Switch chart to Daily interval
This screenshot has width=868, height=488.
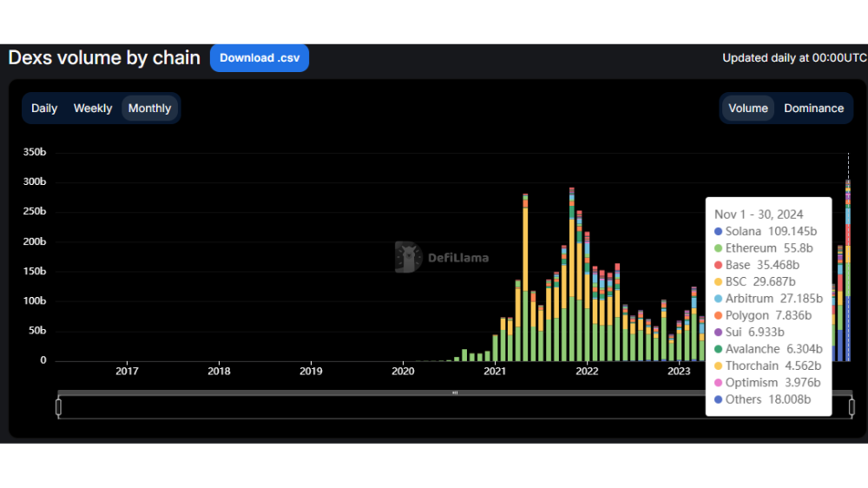pyautogui.click(x=44, y=108)
